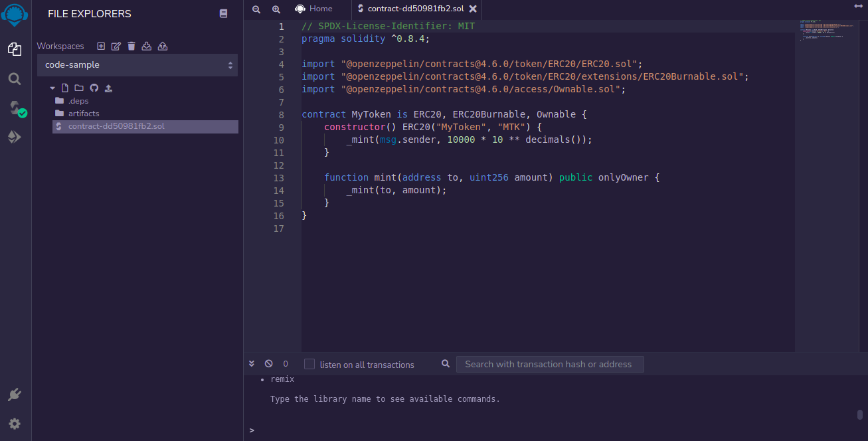Viewport: 868px width, 441px height.
Task: Open the Plugin manager
Action: pos(15,395)
